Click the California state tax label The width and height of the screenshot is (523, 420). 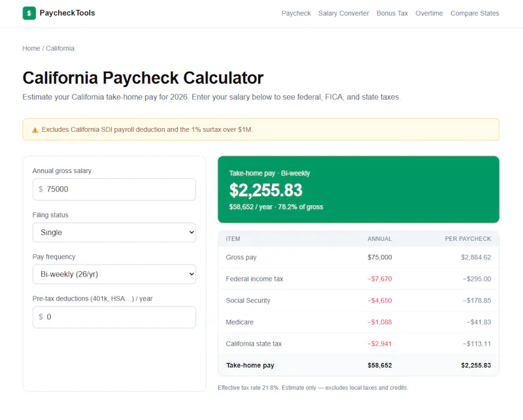[x=254, y=344]
